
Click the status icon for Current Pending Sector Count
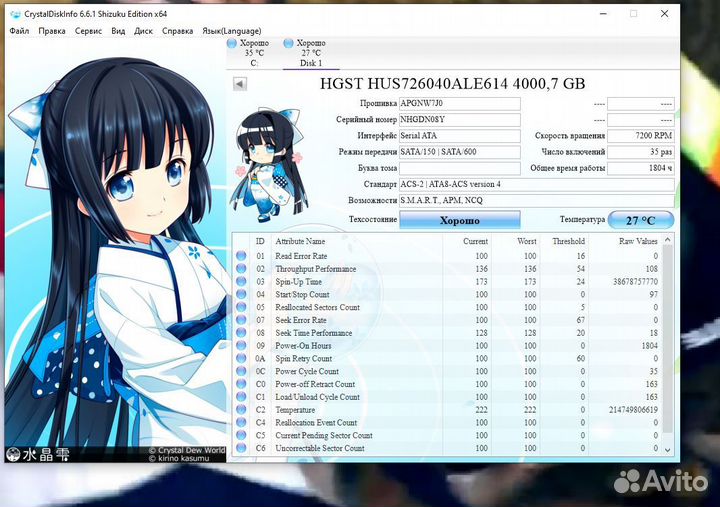point(241,435)
